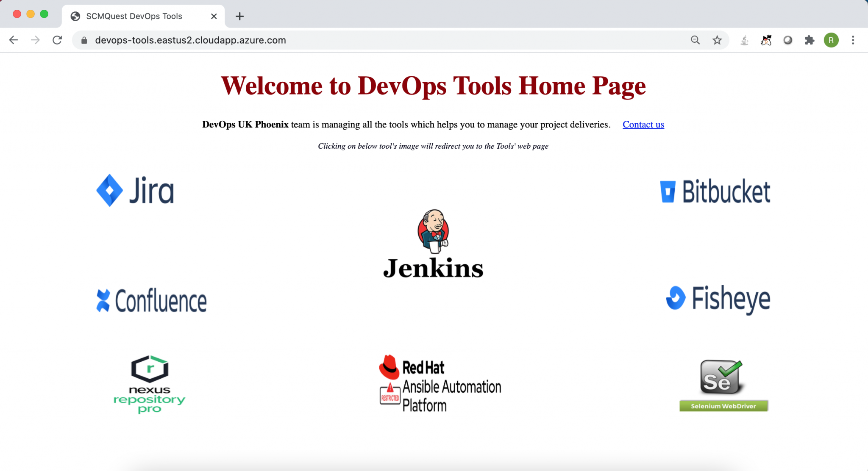Viewport: 868px width, 471px height.
Task: Open a new tab with the plus
Action: coord(240,16)
